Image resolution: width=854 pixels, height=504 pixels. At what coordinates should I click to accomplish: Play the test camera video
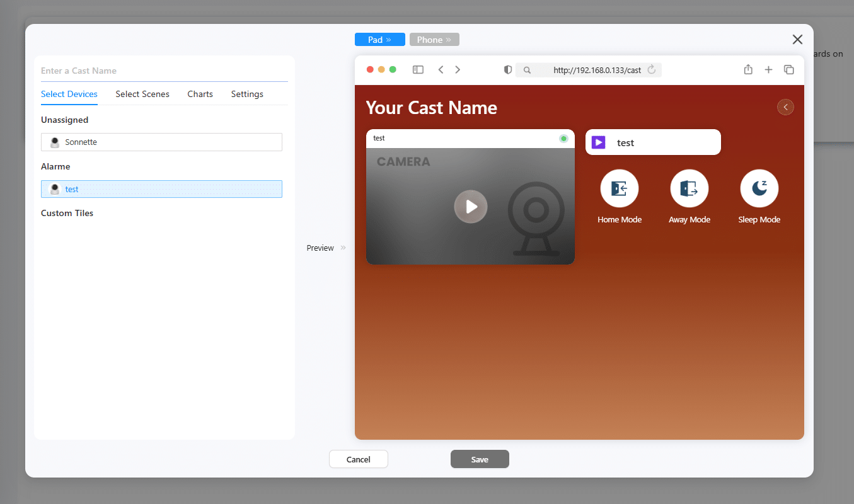click(x=471, y=207)
